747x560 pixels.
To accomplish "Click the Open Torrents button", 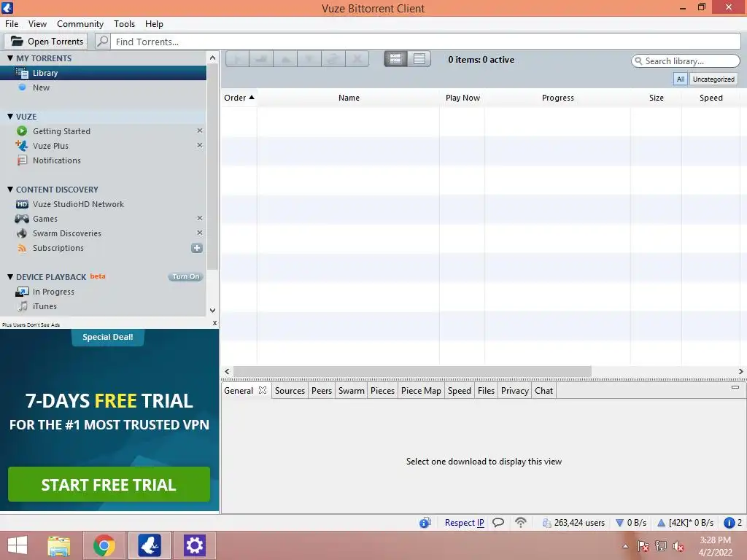I will 46,42.
